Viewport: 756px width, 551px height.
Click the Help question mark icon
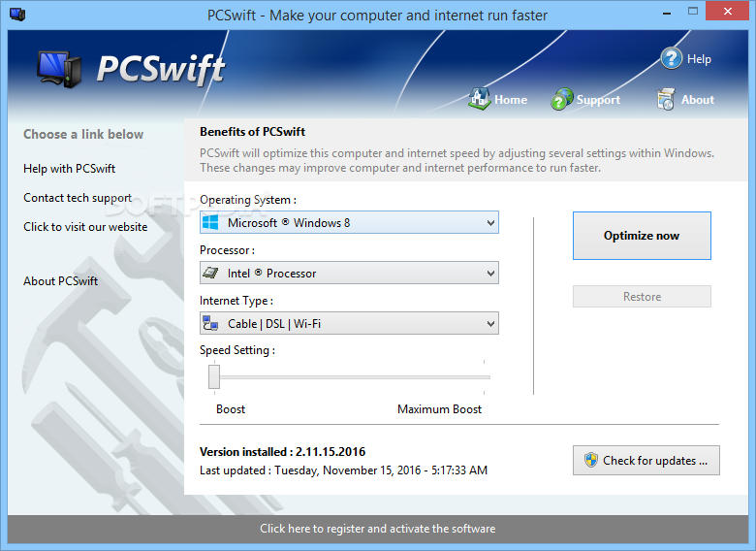click(x=671, y=58)
